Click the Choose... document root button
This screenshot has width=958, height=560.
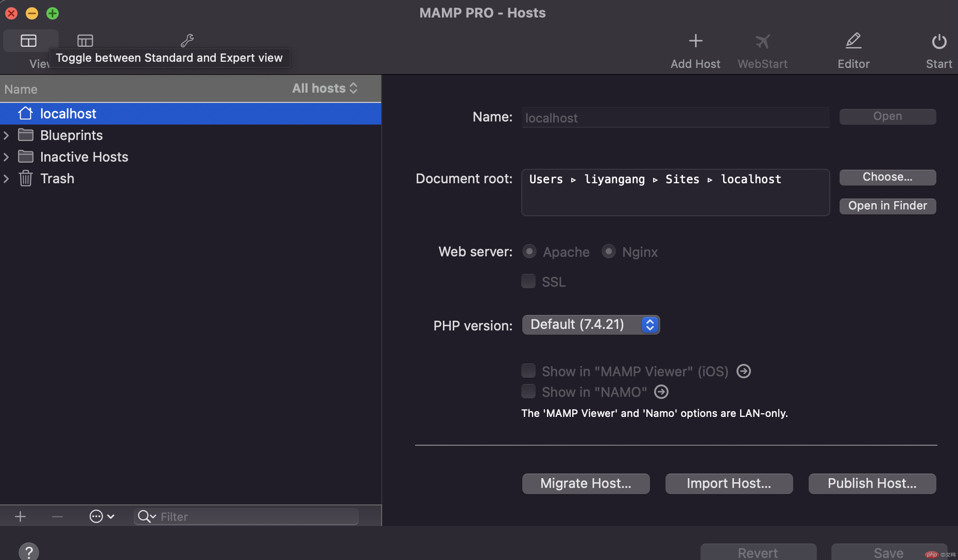[887, 177]
